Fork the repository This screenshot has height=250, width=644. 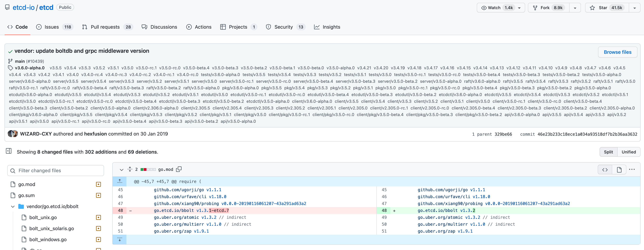coord(549,8)
